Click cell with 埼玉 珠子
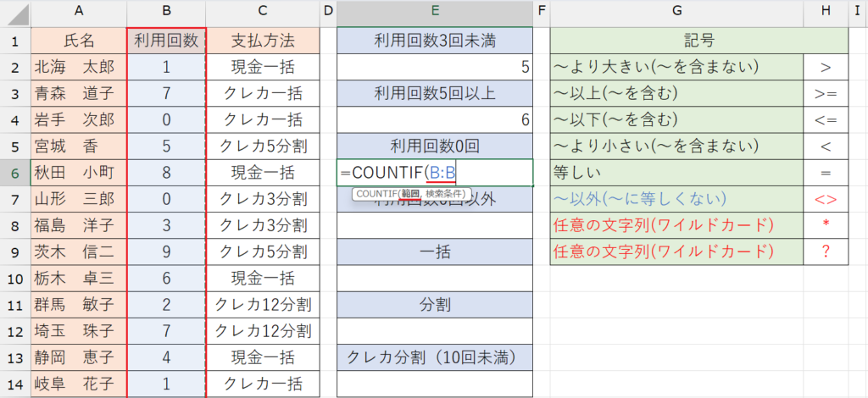 (79, 331)
